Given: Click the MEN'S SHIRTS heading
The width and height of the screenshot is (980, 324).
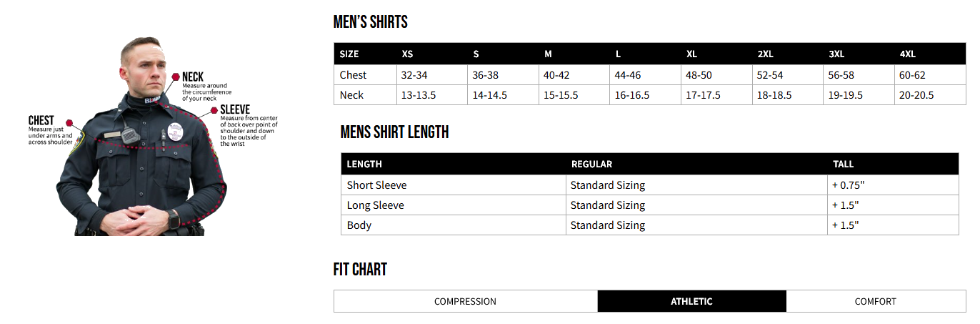Looking at the screenshot, I should [x=371, y=22].
